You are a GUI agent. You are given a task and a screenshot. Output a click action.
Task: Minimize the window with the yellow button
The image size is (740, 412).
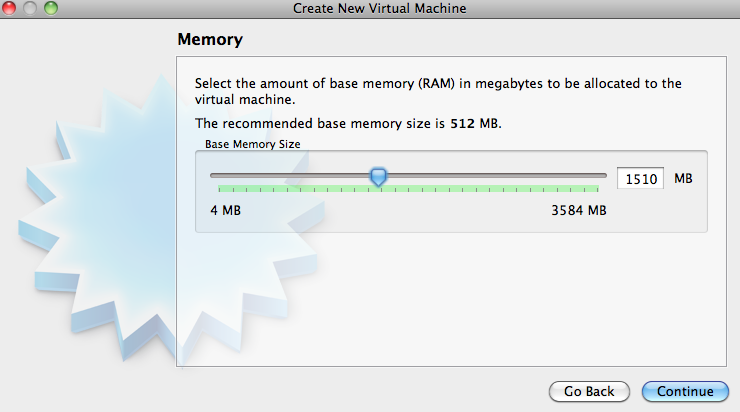pyautogui.click(x=30, y=8)
